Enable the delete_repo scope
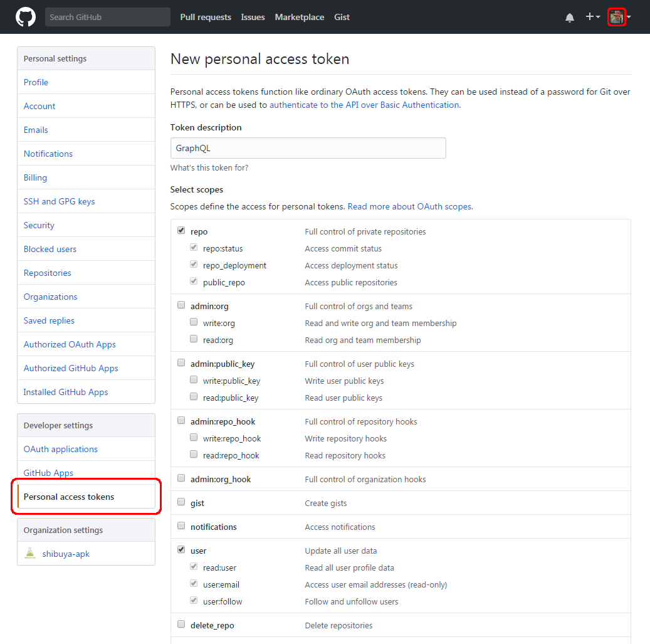Viewport: 650px width, 644px height. point(181,623)
